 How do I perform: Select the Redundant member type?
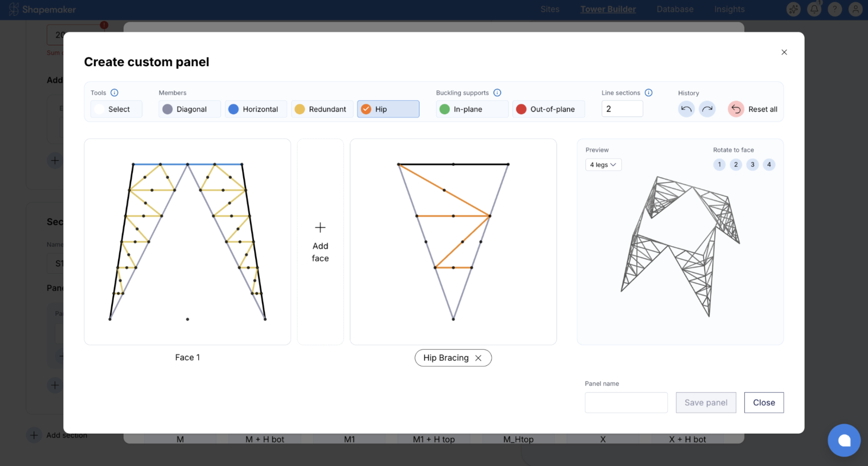(322, 109)
